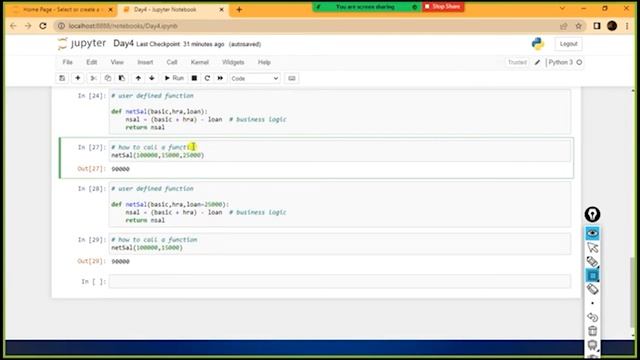Image resolution: width=640 pixels, height=360 pixels.
Task: Open the Chrome tab search chevron
Action: (562, 8)
